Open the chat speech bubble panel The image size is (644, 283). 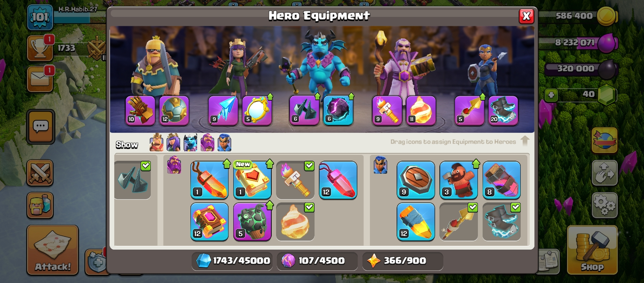click(x=40, y=127)
